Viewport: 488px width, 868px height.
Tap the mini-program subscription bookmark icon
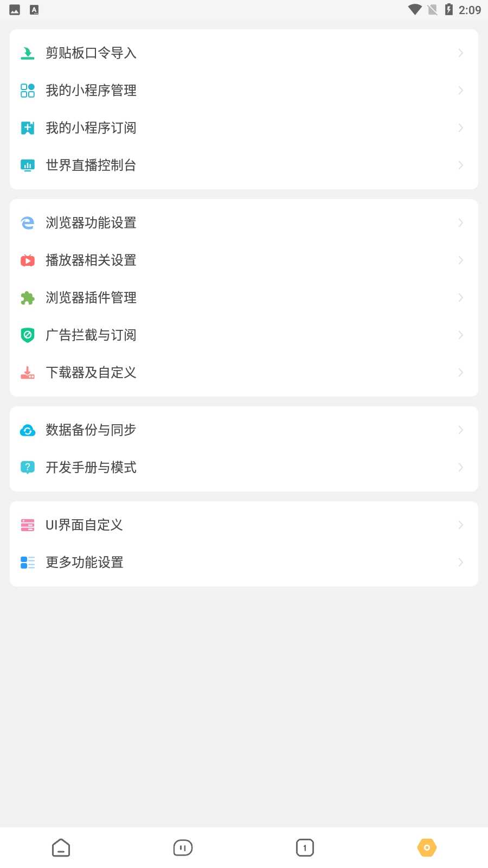tap(27, 128)
